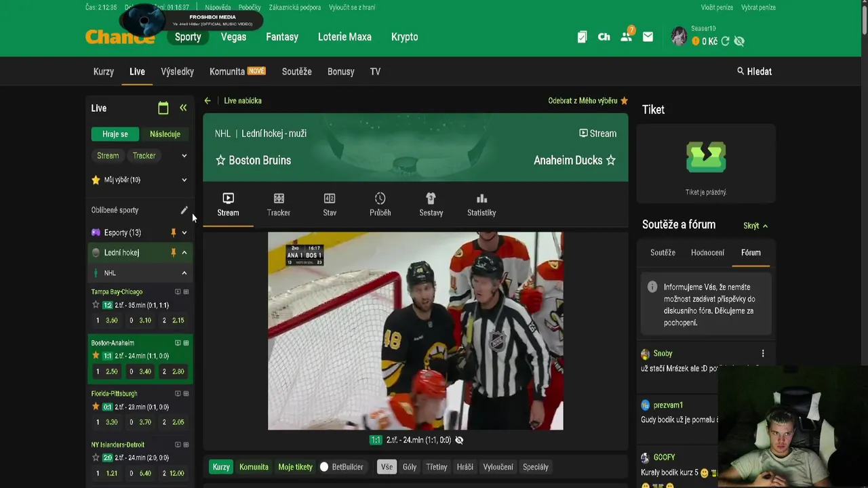Toggle star on NY Islanders-Detroit match
The height and width of the screenshot is (488, 868).
coord(96,457)
